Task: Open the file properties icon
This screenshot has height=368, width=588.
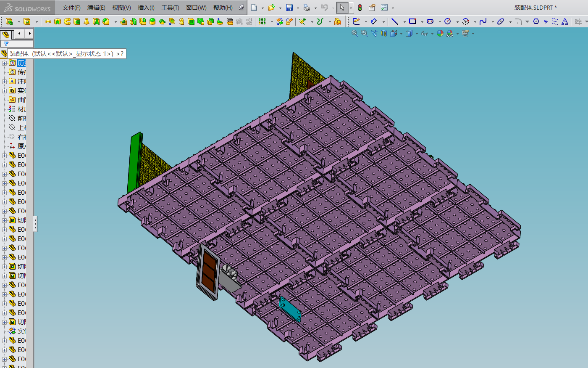Action: point(372,8)
